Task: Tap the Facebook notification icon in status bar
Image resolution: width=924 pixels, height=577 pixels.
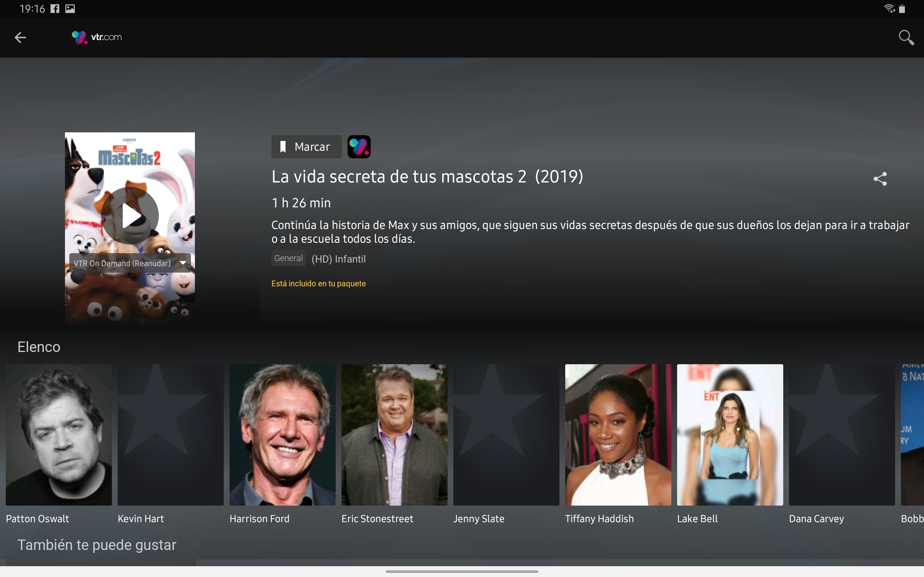Action: [55, 8]
